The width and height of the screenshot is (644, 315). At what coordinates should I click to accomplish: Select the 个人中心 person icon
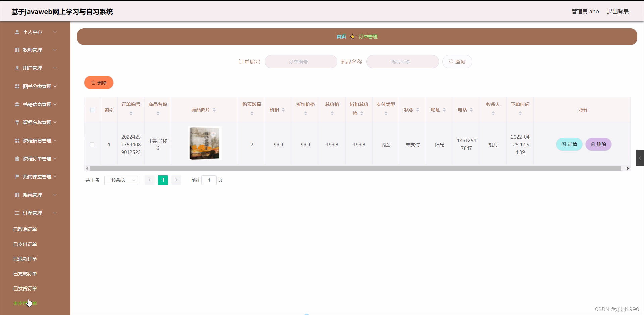click(17, 32)
